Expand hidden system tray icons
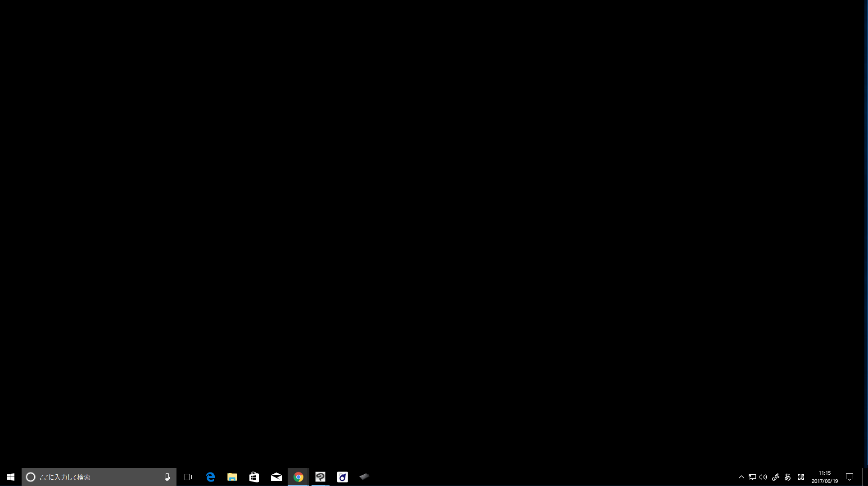The width and height of the screenshot is (868, 486). [741, 477]
